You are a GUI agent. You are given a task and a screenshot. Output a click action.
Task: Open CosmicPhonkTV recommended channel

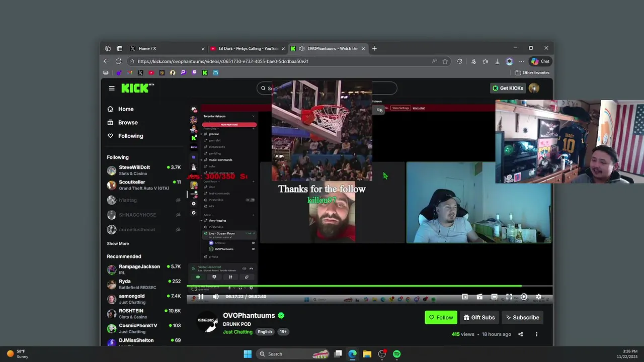[x=144, y=328]
